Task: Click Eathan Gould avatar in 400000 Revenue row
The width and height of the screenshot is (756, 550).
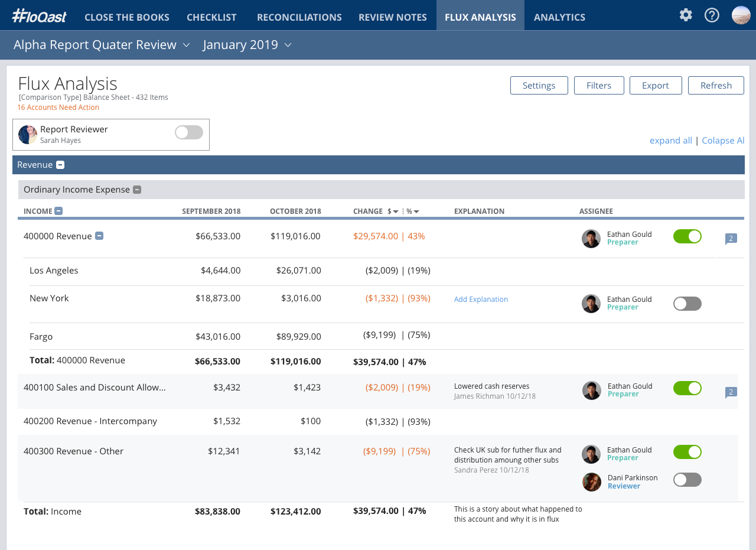Action: [591, 239]
